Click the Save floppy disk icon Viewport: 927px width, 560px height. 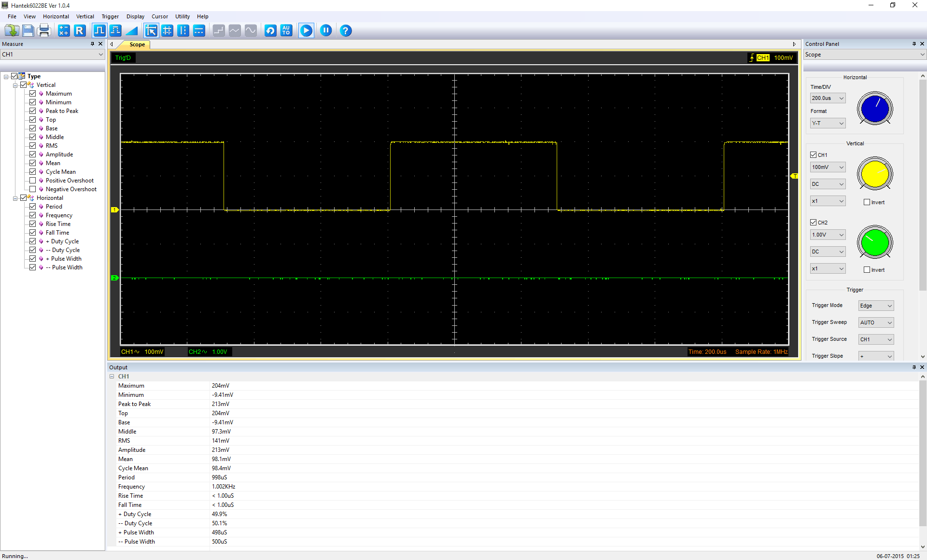pos(28,31)
